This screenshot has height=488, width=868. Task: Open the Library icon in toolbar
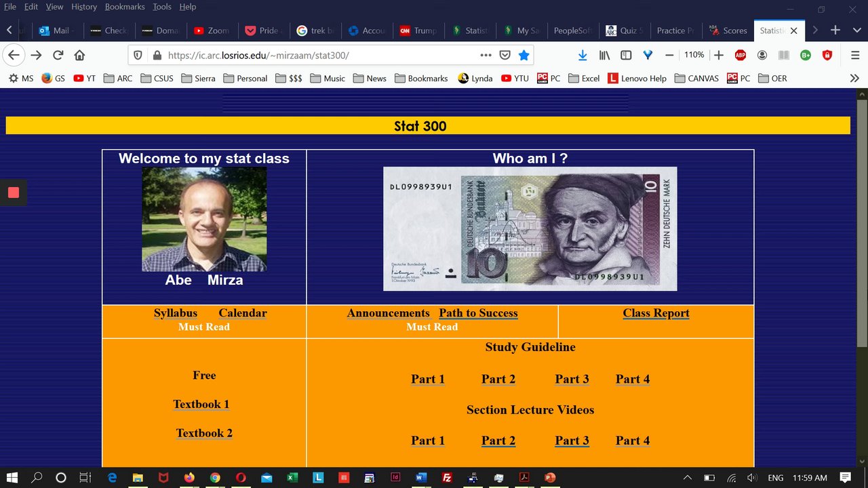604,55
